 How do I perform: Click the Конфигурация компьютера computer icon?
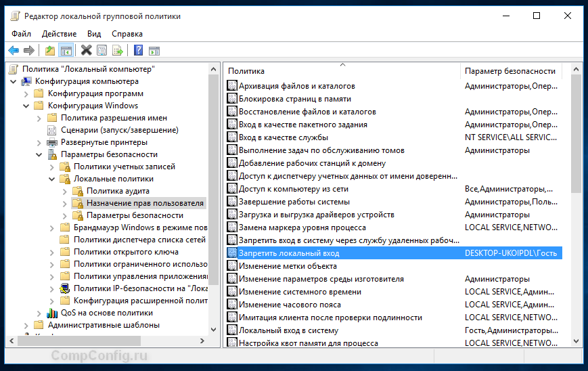click(26, 81)
